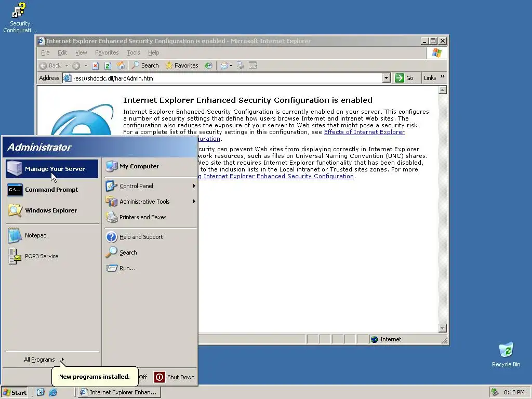Open the Recycle Bin desktop icon

pos(506,355)
